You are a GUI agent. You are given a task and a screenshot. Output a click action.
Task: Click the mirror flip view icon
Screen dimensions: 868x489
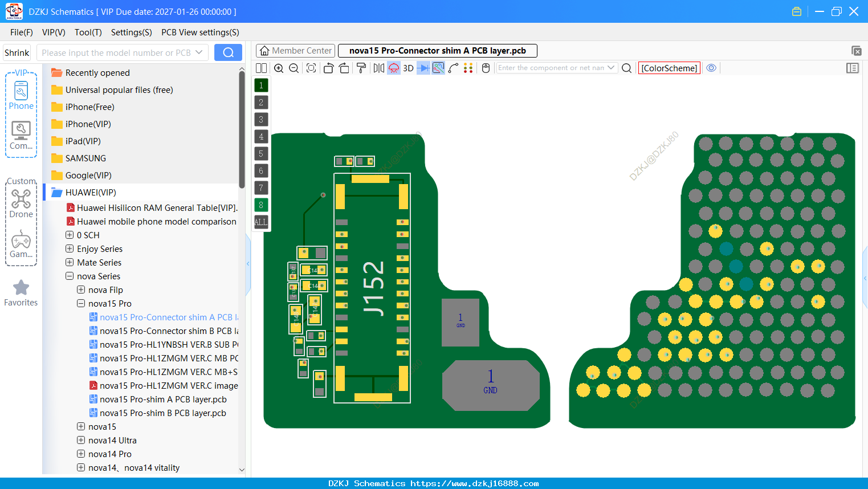tap(379, 68)
